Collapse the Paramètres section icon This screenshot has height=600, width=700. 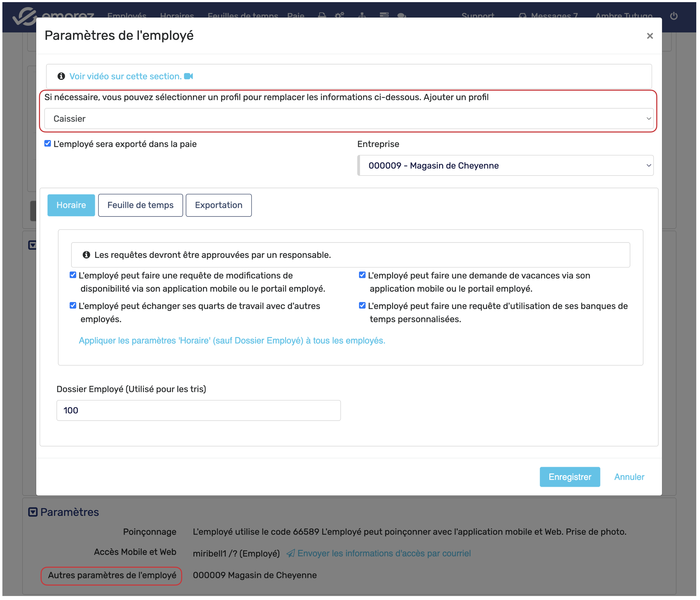pyautogui.click(x=33, y=512)
